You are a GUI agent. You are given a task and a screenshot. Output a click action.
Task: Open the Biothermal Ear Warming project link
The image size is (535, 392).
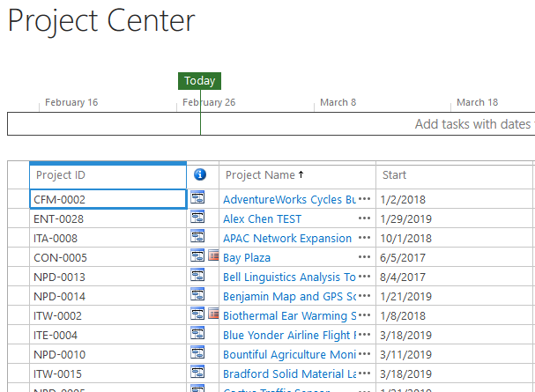click(x=289, y=316)
